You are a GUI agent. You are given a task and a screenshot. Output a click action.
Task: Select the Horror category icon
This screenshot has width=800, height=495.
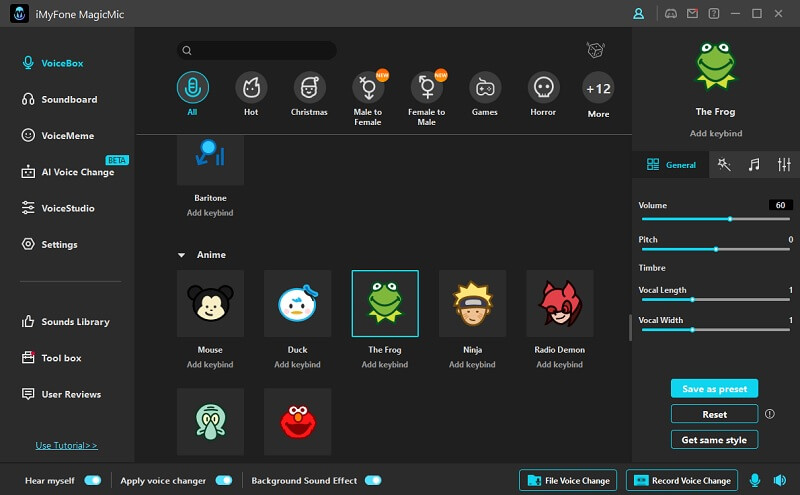(x=543, y=88)
